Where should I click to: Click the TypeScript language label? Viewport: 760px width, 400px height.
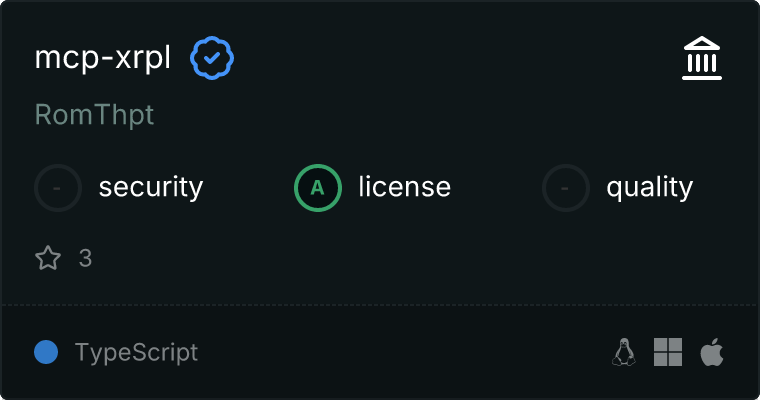[136, 352]
